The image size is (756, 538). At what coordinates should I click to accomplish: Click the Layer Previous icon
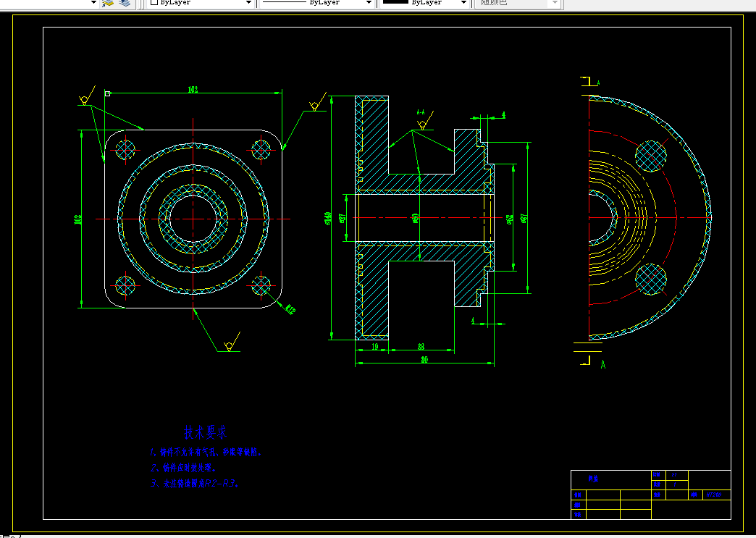[125, 3]
